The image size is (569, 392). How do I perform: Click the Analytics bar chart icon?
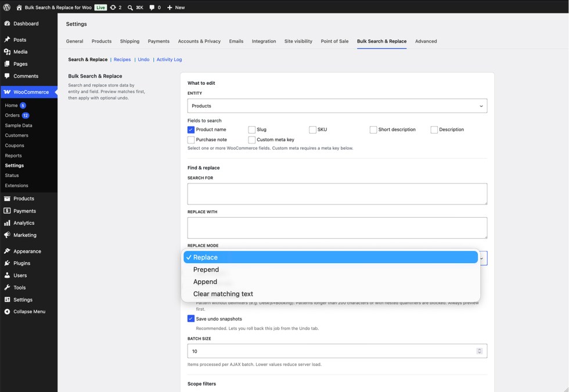point(7,223)
